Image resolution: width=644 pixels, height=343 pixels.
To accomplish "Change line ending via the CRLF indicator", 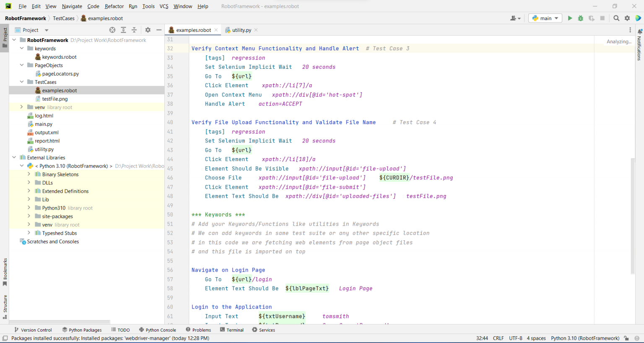I will 498,338.
